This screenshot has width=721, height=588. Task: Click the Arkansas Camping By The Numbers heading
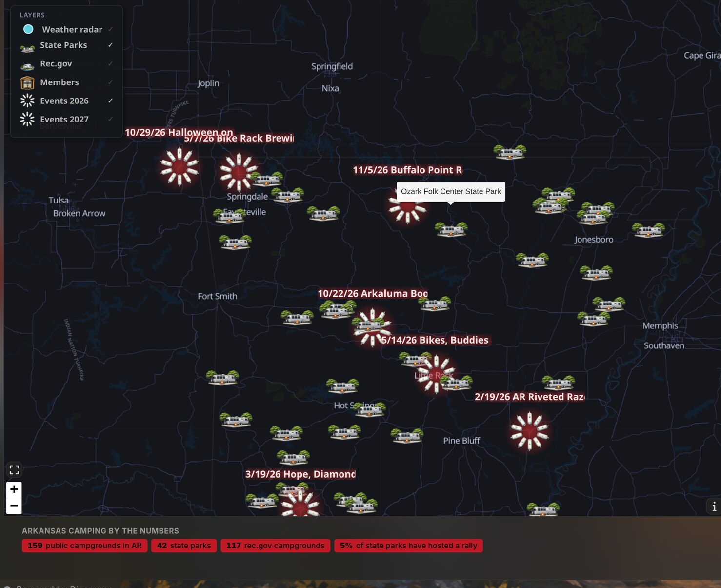click(x=100, y=531)
